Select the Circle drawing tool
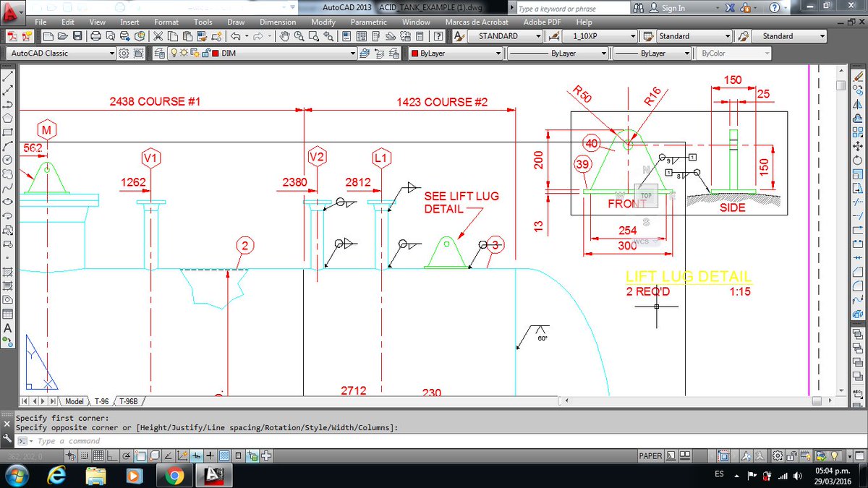The image size is (868, 488). click(x=8, y=159)
